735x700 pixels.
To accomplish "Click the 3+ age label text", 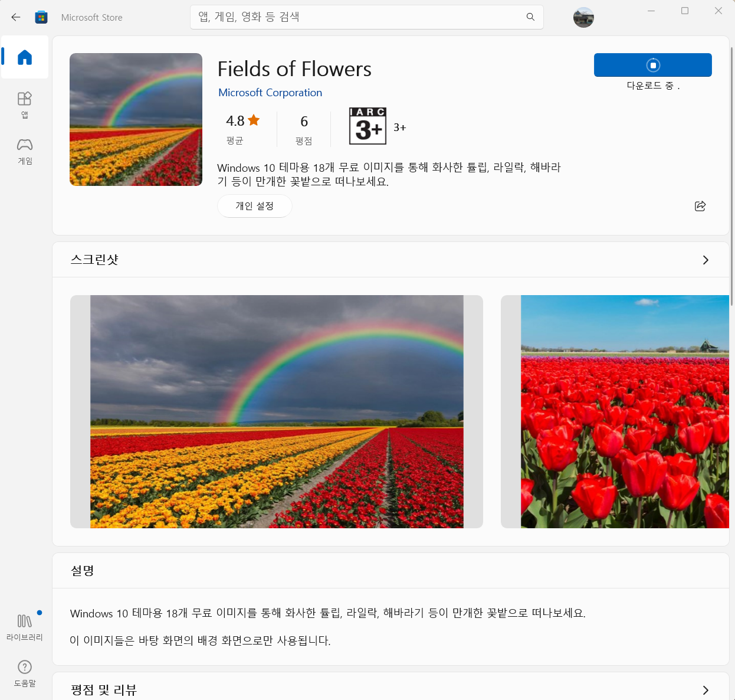I will pyautogui.click(x=400, y=127).
